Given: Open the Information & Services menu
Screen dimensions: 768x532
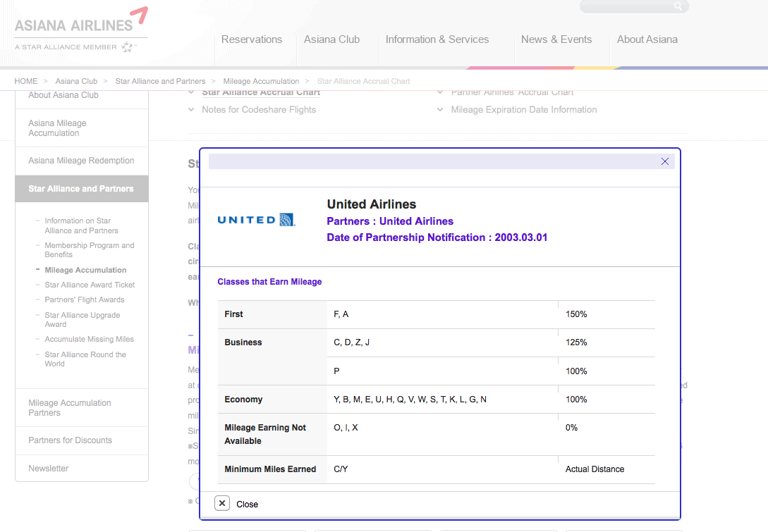Looking at the screenshot, I should (x=437, y=39).
